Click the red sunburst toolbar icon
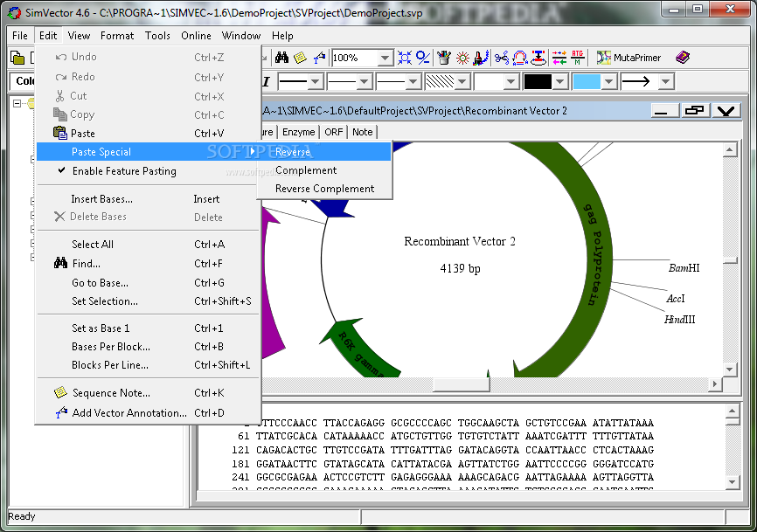757x532 pixels. pos(462,58)
